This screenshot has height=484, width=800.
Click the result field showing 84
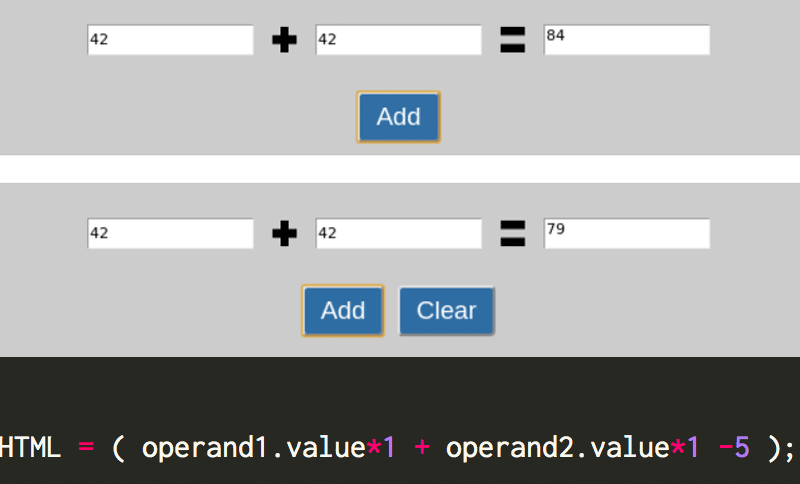click(626, 40)
